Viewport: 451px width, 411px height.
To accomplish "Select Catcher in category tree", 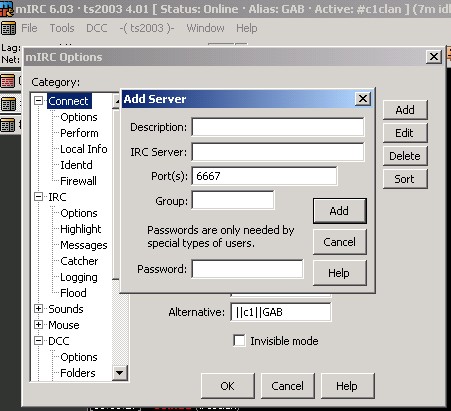I will point(79,261).
